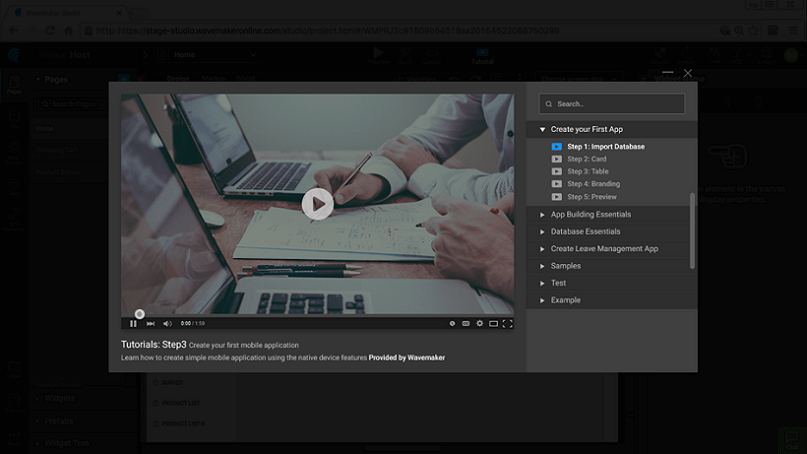
Task: Select Step 5: Preview video icon
Action: point(557,196)
